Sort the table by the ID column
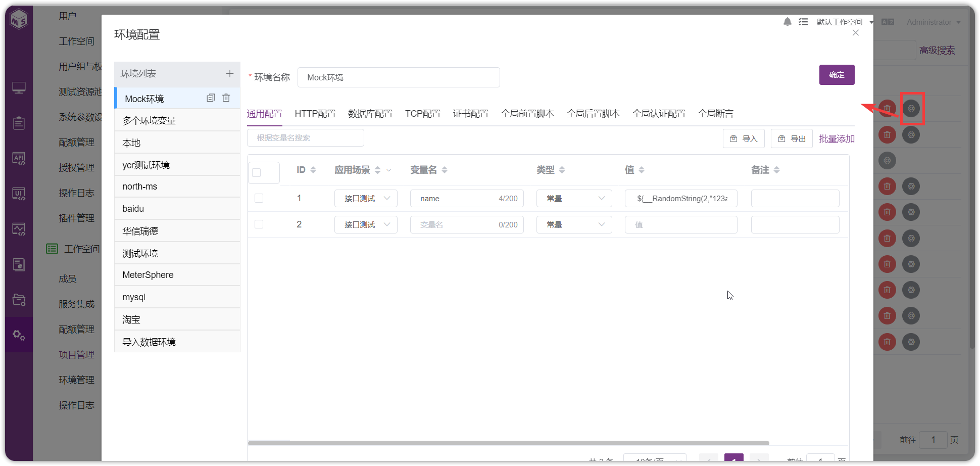The height and width of the screenshot is (466, 980). 313,170
